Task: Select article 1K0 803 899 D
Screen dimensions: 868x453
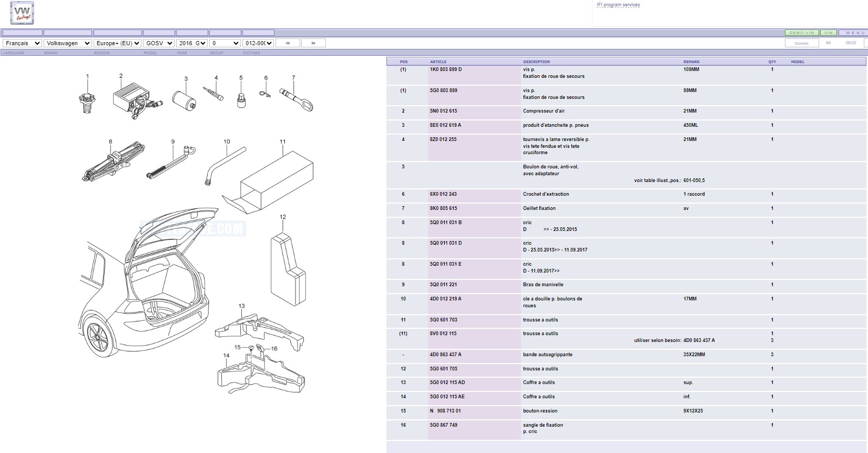Action: pyautogui.click(x=446, y=69)
